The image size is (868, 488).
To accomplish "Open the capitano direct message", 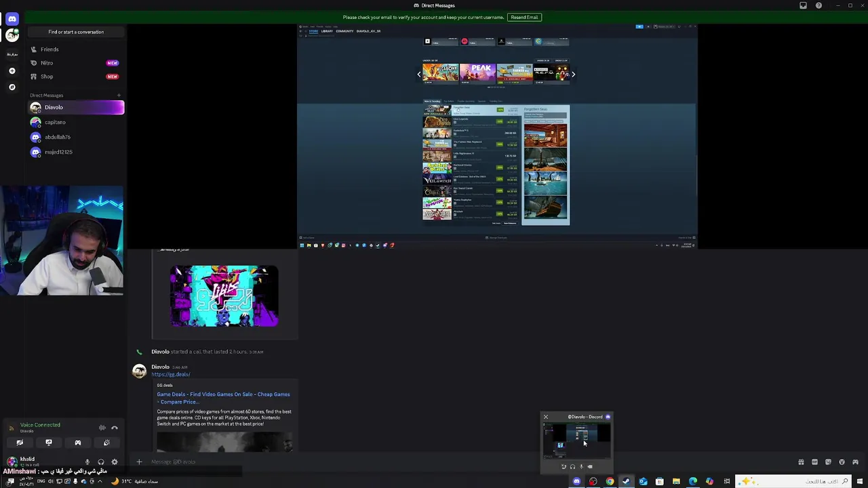I will 77,122.
